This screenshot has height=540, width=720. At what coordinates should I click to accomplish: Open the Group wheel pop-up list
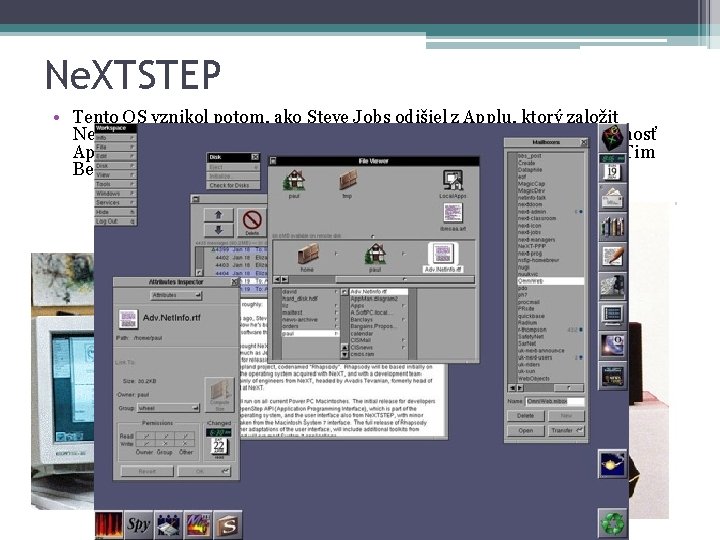[x=168, y=408]
